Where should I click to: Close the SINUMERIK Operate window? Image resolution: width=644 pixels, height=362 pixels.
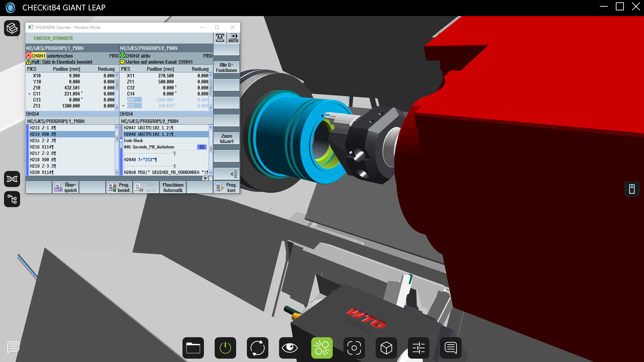click(232, 27)
